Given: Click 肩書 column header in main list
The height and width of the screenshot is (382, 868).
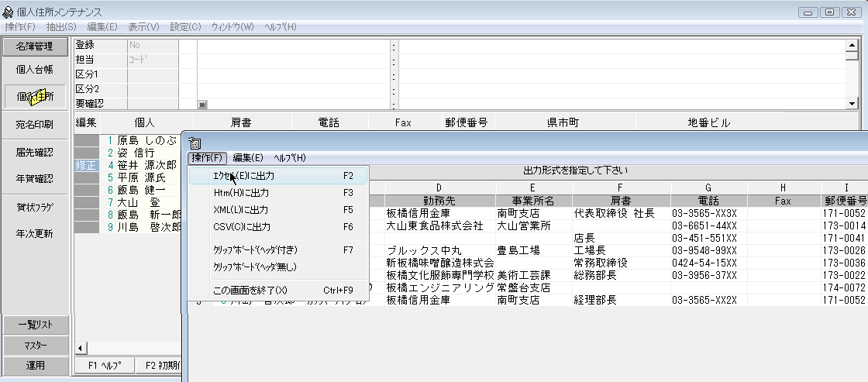Looking at the screenshot, I should pyautogui.click(x=241, y=123).
